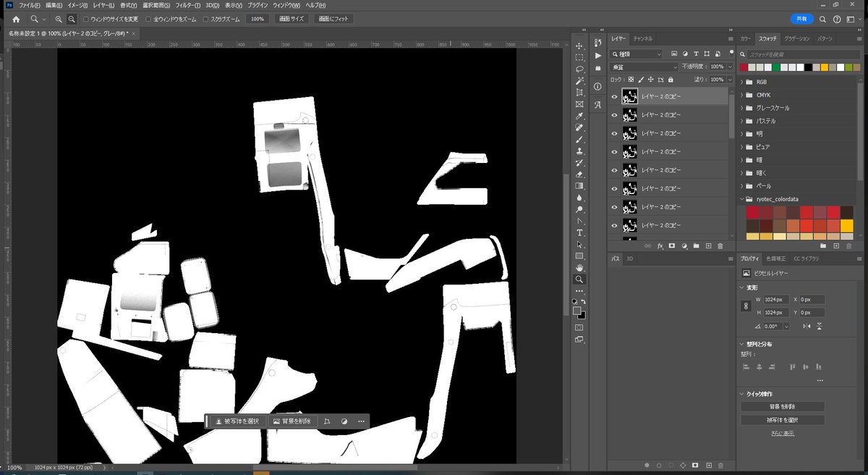Select the Zoom tool in toolbox

point(579,279)
